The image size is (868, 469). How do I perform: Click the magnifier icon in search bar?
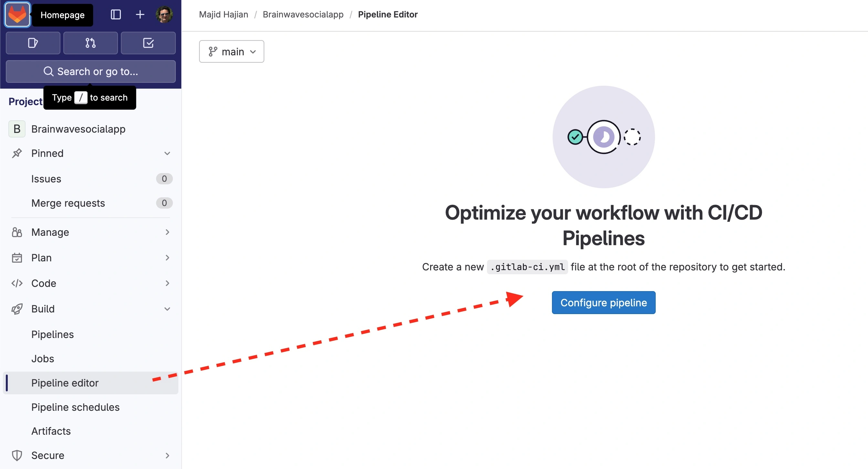tap(48, 71)
